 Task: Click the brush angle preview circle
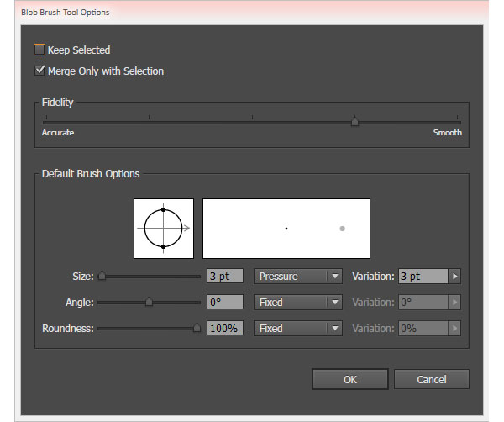163,228
